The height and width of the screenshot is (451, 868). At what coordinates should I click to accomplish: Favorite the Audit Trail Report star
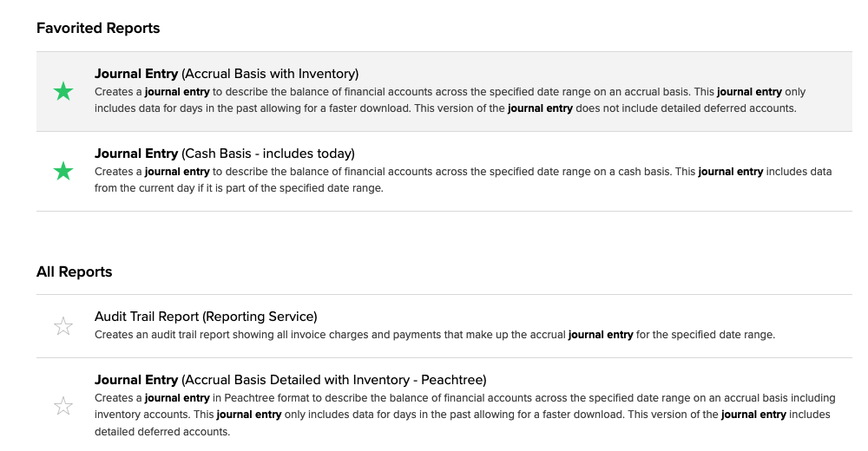[63, 326]
